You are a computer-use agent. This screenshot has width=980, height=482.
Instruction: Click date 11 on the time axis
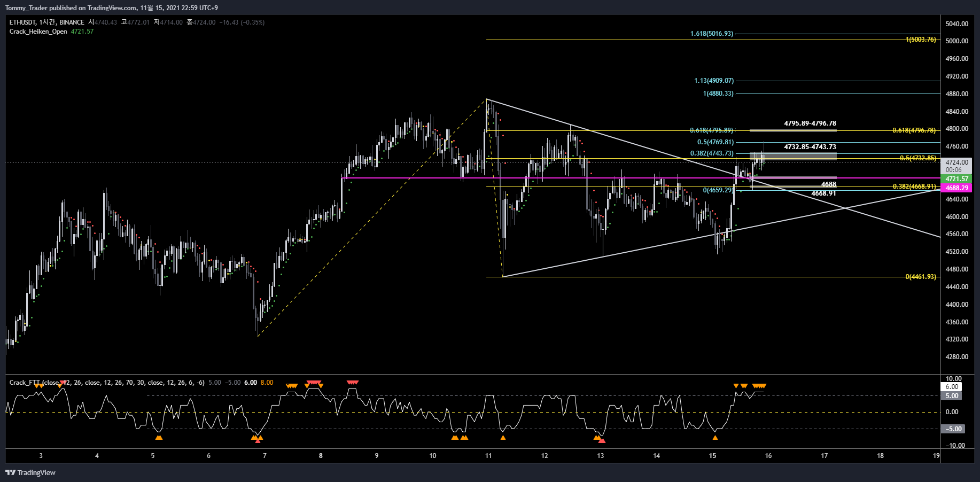tap(488, 456)
